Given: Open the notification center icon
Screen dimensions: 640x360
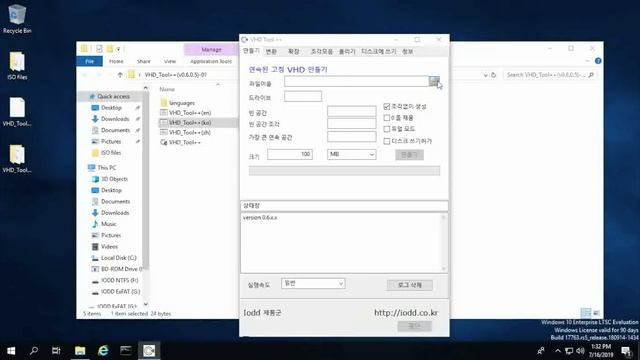Looking at the screenshot, I should point(626,351).
